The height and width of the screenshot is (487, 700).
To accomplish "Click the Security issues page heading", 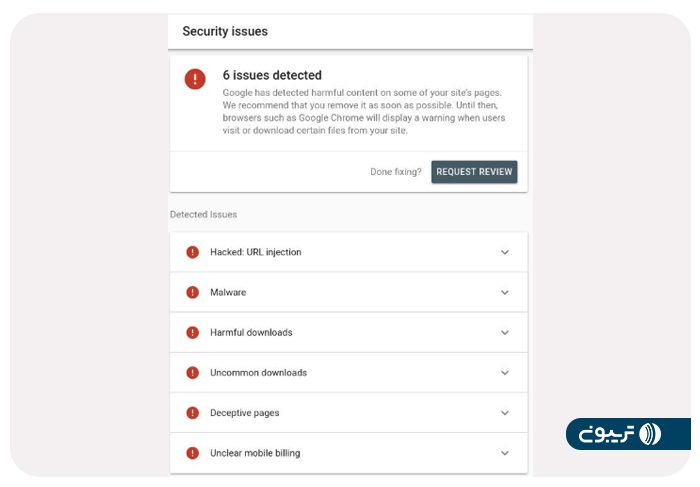I will pos(224,31).
